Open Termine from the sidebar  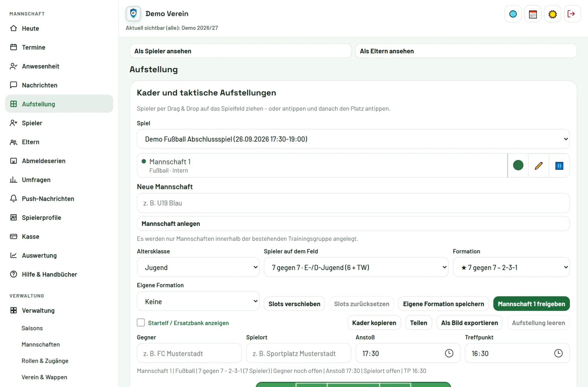click(59, 47)
